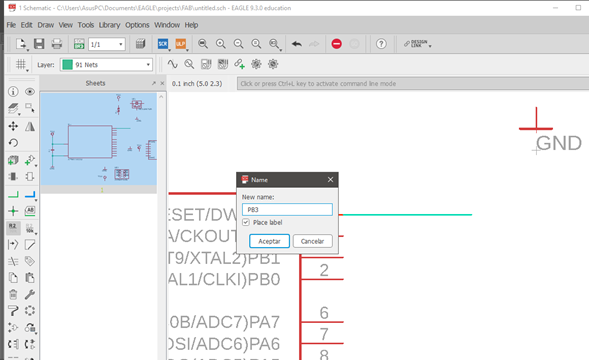
Task: Expand the Layer settings tool dropdown
Action: click(x=19, y=113)
